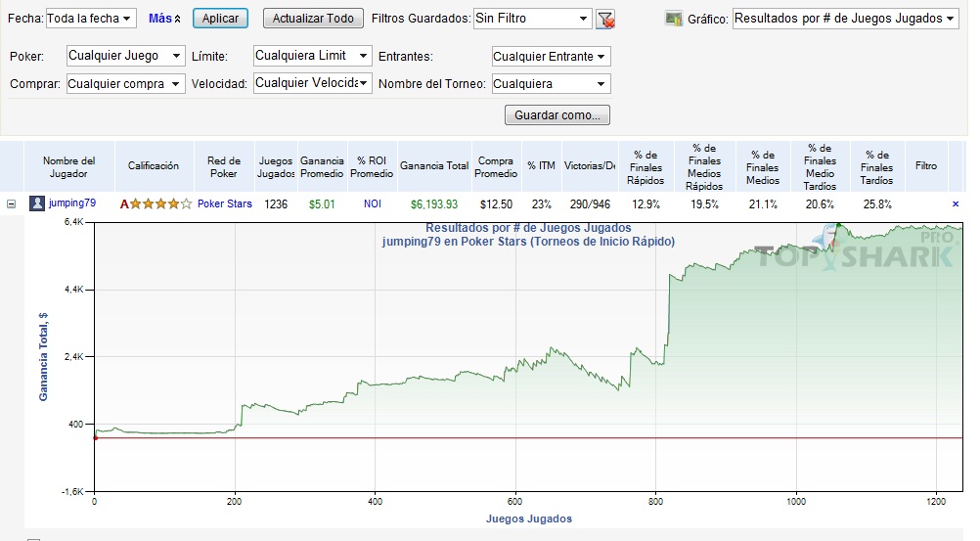Sort by Ganancia Total column header
980x541 pixels.
pyautogui.click(x=434, y=165)
